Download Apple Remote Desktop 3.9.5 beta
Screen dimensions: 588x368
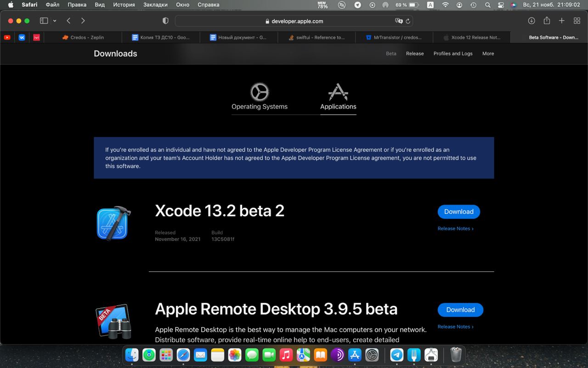(460, 310)
